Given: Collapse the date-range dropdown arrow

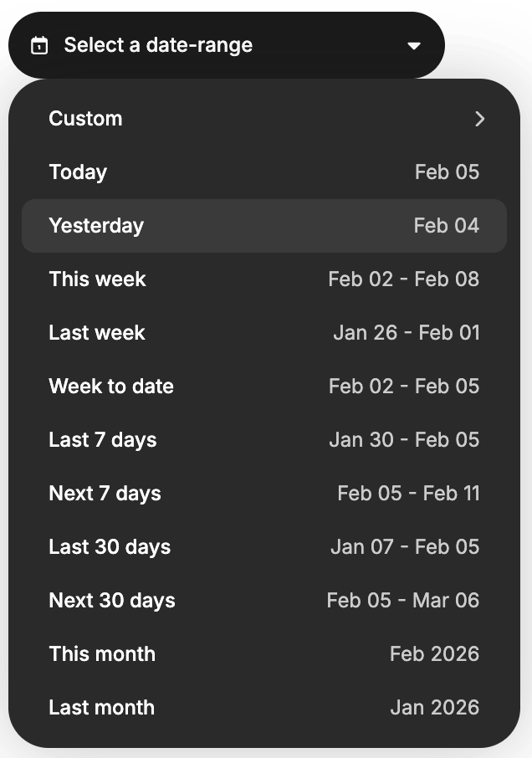Looking at the screenshot, I should pyautogui.click(x=414, y=46).
